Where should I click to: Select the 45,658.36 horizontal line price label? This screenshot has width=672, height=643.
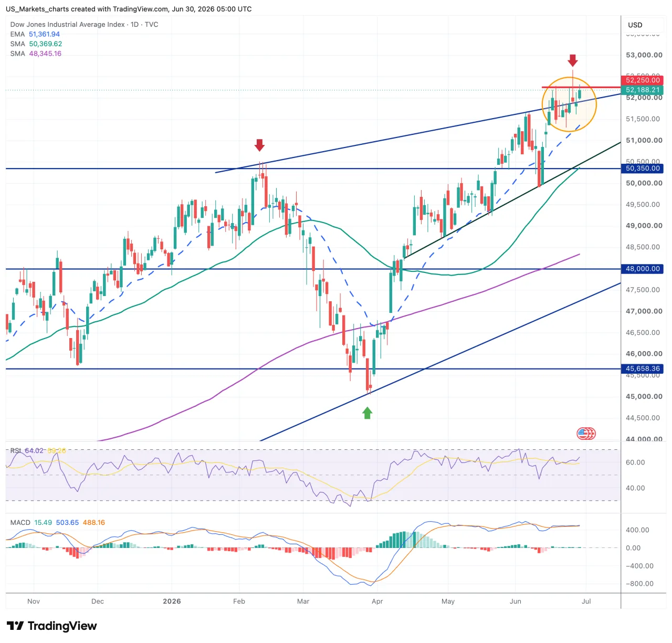(643, 369)
